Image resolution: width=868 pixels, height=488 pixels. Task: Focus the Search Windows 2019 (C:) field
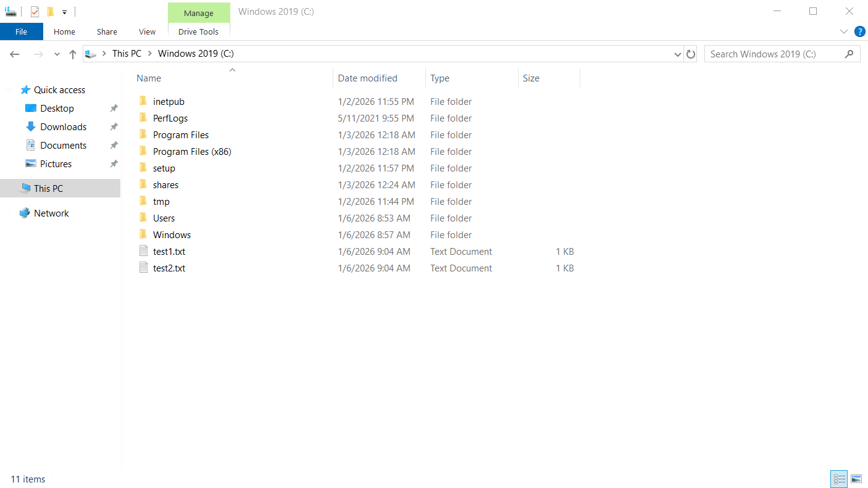[x=782, y=54]
